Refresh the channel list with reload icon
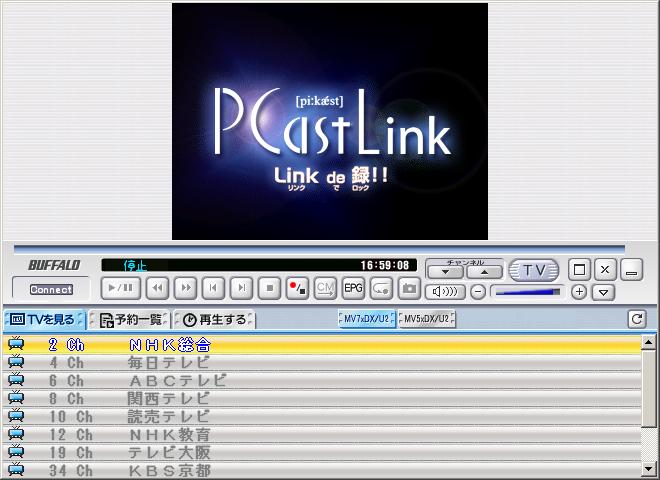Viewport: 660px width, 480px height. click(637, 319)
